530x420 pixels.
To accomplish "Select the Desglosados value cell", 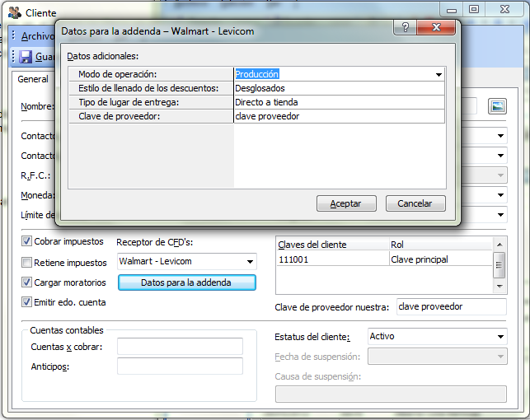I will [x=340, y=88].
